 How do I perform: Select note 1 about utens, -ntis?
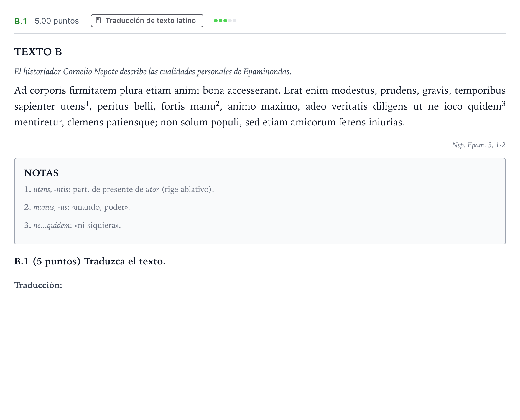click(x=119, y=189)
